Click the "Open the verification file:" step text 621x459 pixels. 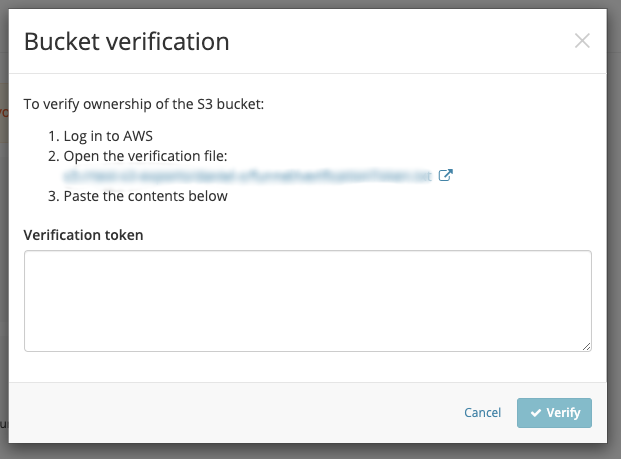click(146, 157)
